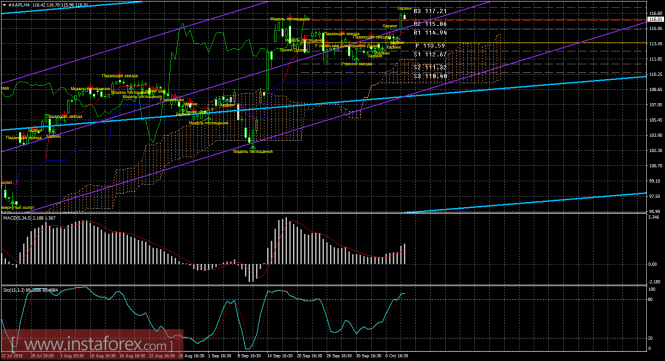Select the P 113.59 pivot level label
Screen dimensions: 665x361
[430, 46]
